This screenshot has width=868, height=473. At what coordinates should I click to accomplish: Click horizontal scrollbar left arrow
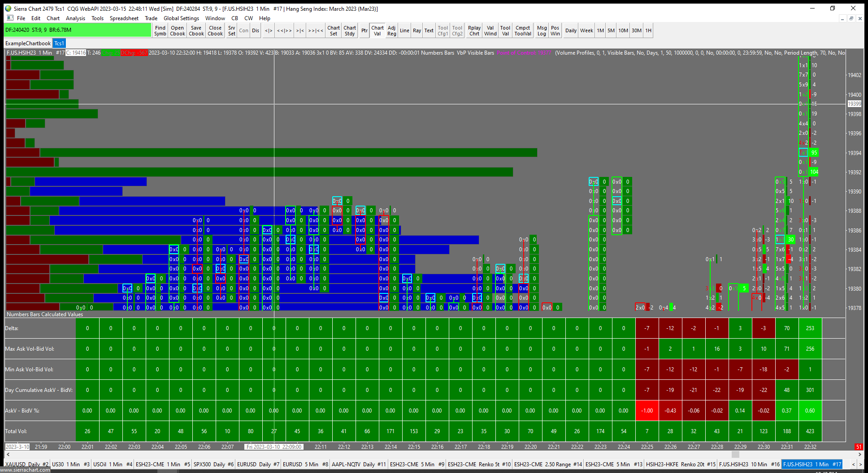pyautogui.click(x=8, y=454)
